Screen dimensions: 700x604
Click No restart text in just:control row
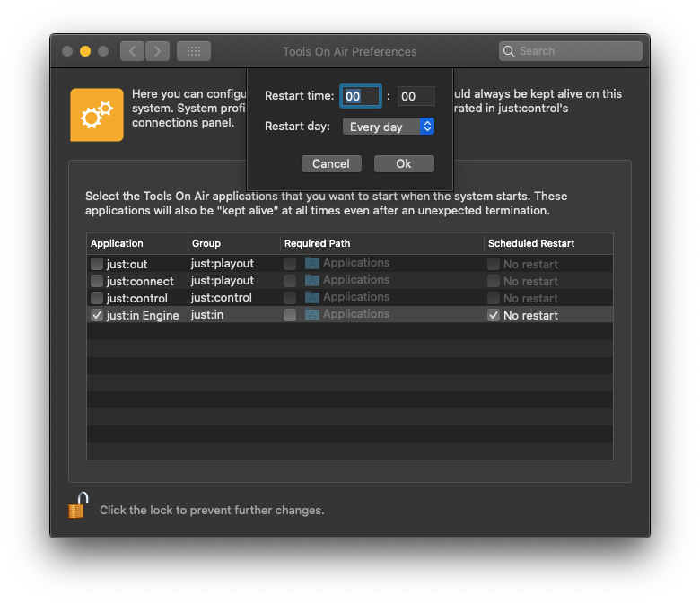click(530, 298)
